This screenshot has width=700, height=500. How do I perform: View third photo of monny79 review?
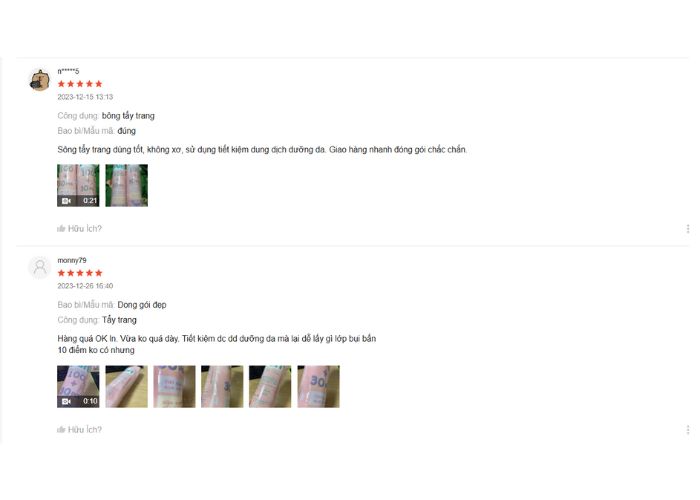[x=174, y=386]
